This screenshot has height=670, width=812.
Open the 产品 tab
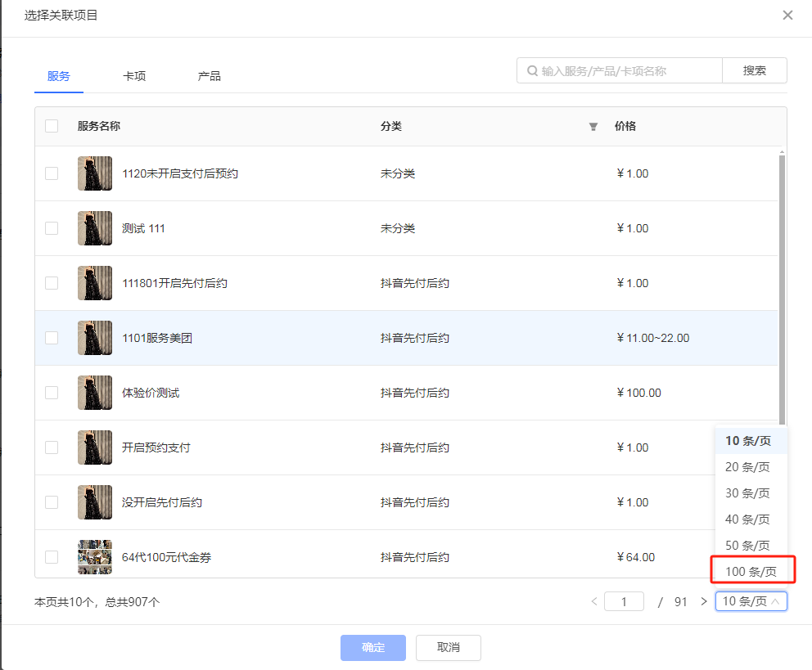[209, 76]
